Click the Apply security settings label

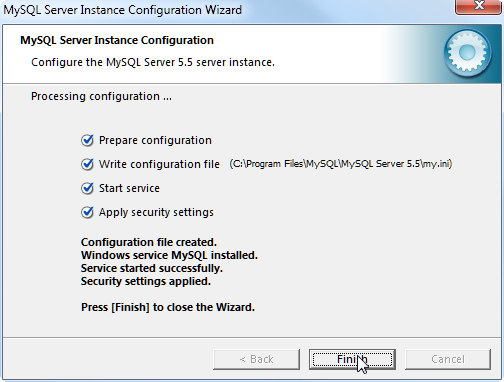pyautogui.click(x=156, y=212)
